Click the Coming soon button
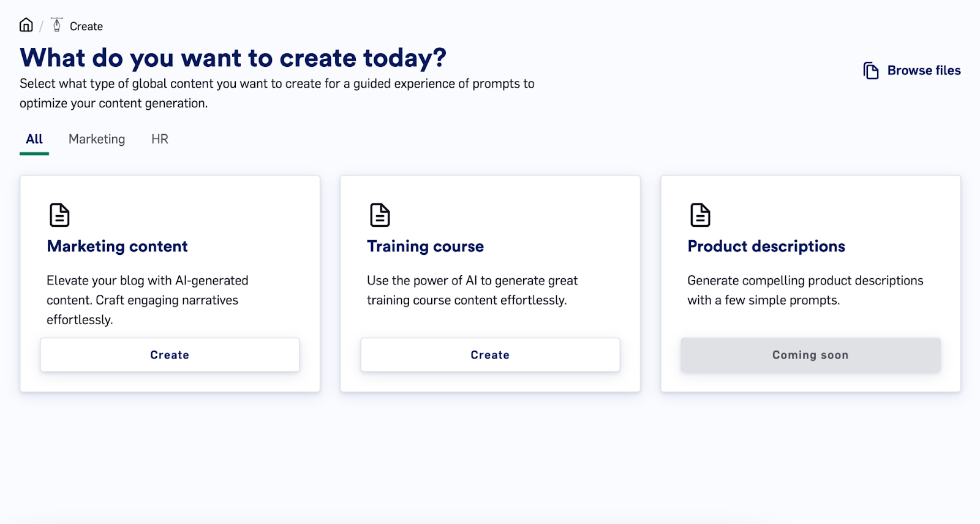980x524 pixels. point(810,355)
